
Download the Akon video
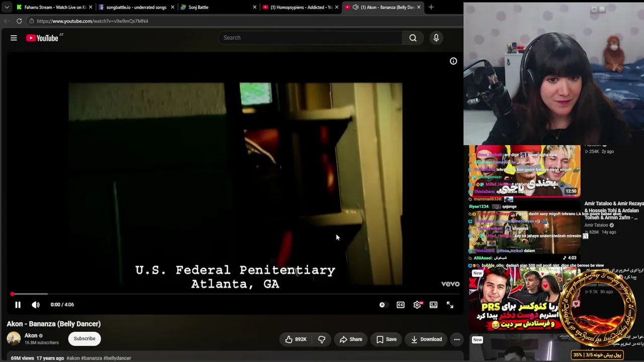pyautogui.click(x=427, y=339)
